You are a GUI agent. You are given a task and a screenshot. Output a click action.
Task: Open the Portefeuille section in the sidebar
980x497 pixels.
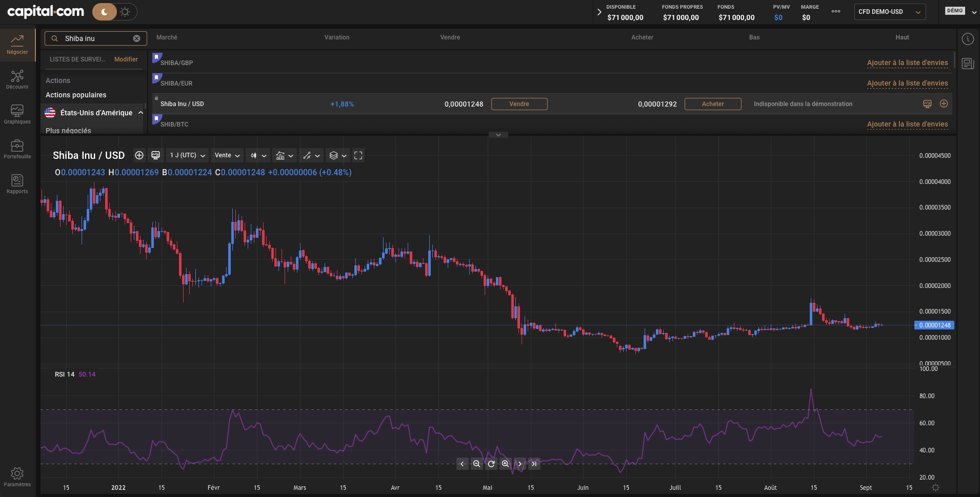point(17,149)
